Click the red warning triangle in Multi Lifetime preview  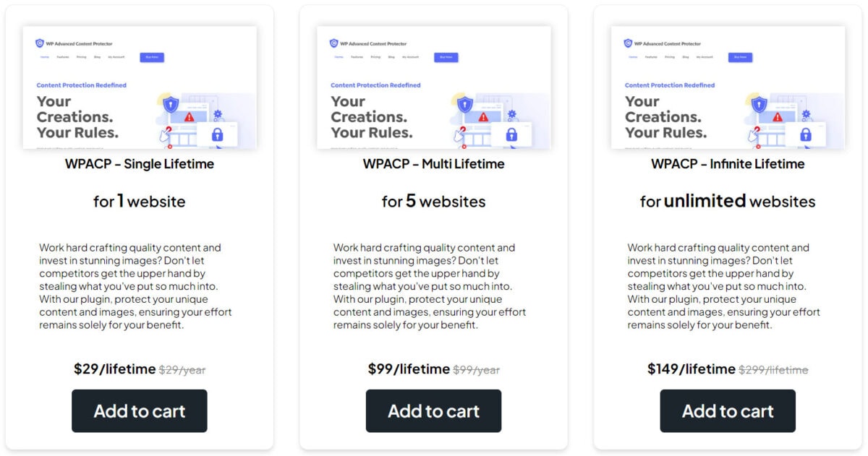484,117
